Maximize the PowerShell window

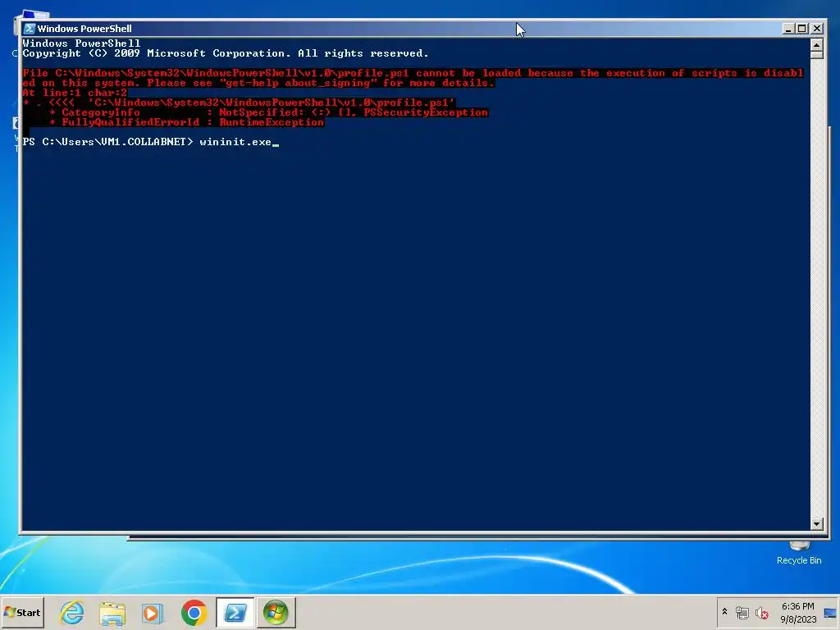click(x=802, y=29)
